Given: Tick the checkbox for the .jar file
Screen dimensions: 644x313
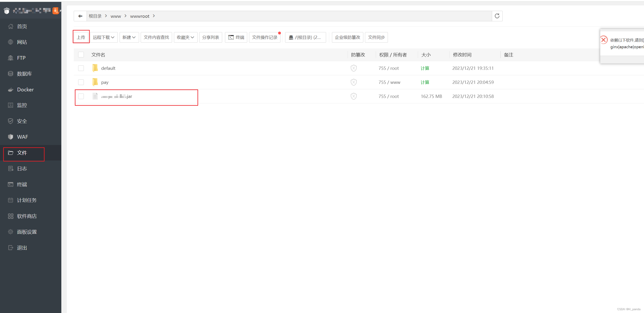Looking at the screenshot, I should click(81, 96).
